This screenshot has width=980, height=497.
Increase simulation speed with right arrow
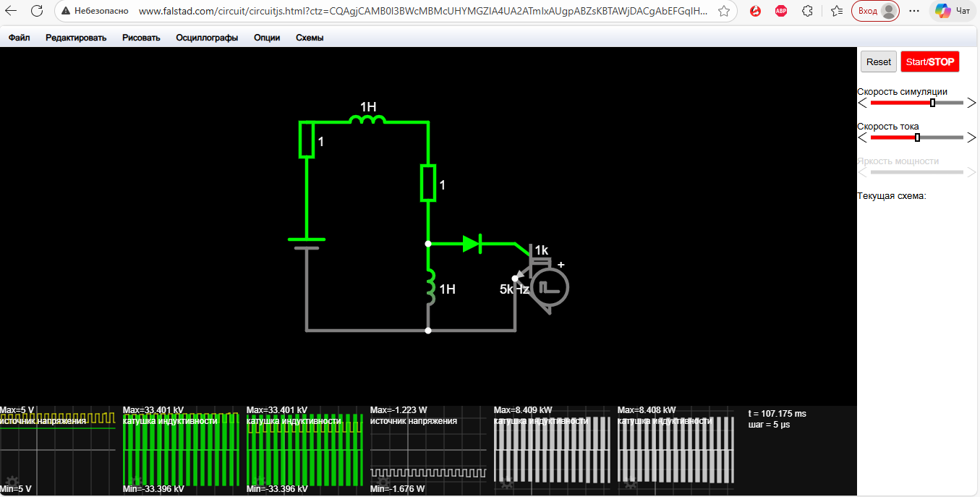click(x=971, y=103)
